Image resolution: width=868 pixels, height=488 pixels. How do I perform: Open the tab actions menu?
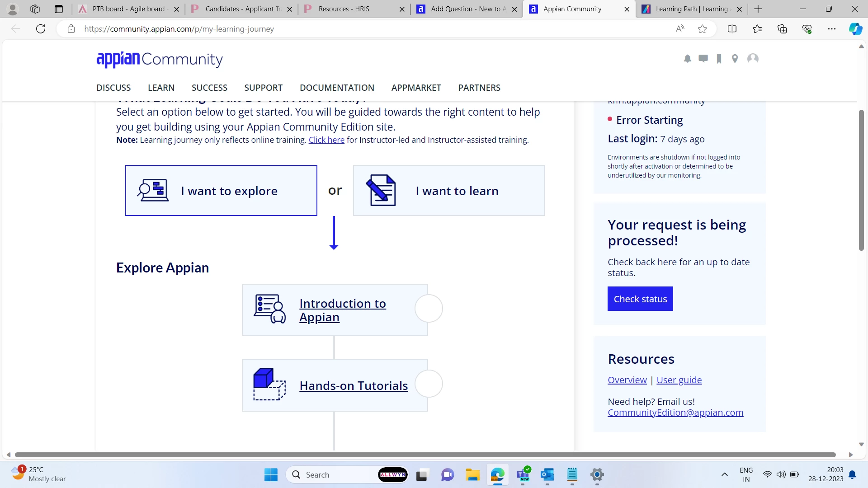(x=59, y=9)
